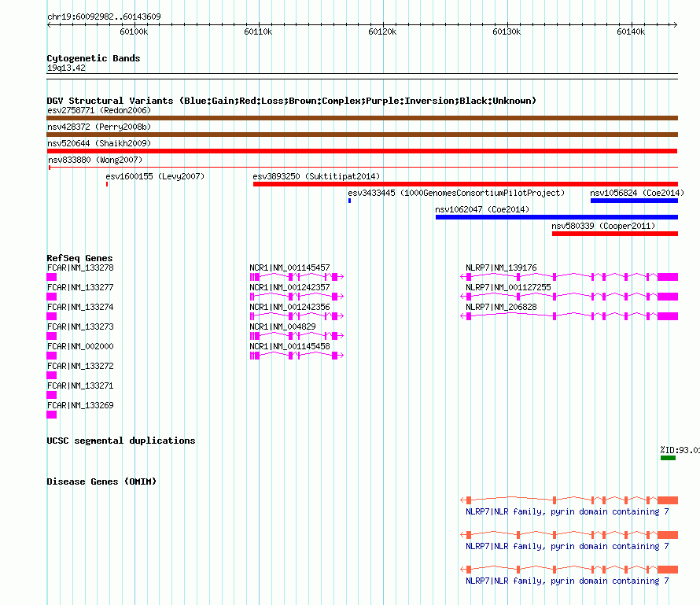Click the esv2758771 (Redon2006) brown variant bar
This screenshot has width=700, height=605.
click(362, 118)
